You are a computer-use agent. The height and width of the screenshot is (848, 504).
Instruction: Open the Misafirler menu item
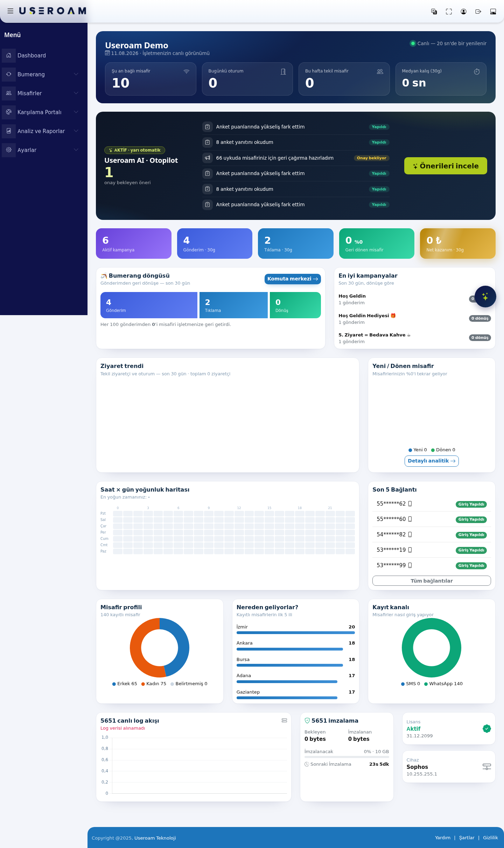click(x=44, y=93)
